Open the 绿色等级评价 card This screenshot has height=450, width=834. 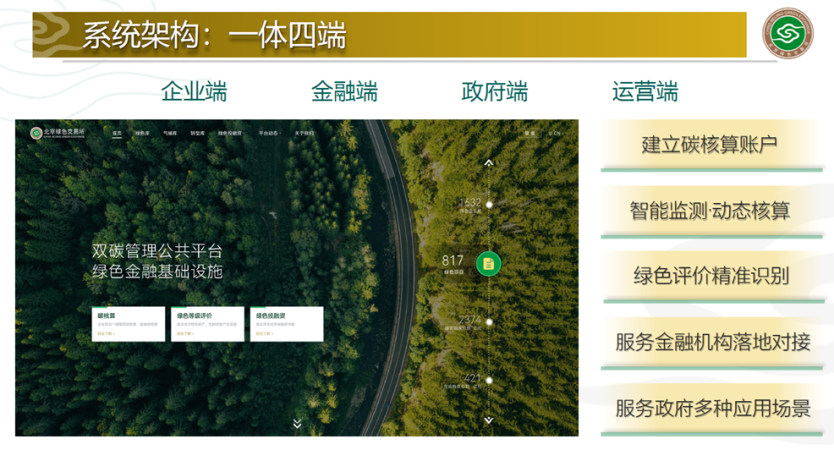coord(208,324)
